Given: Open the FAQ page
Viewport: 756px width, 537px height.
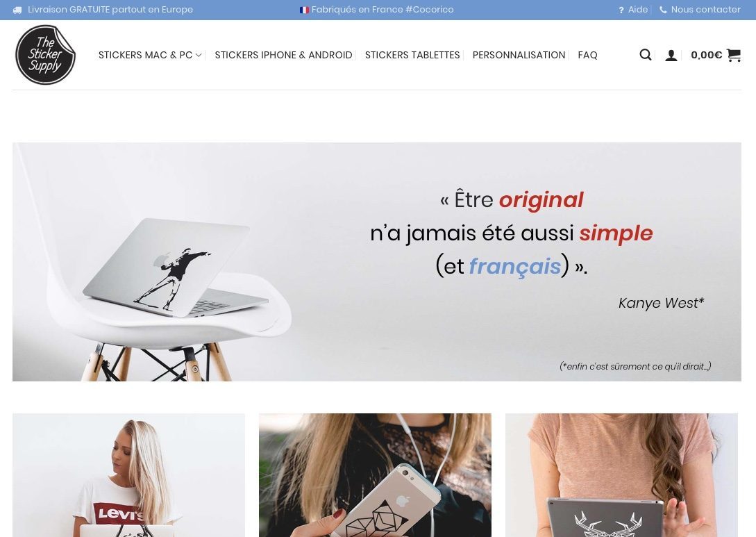Looking at the screenshot, I should pos(588,55).
